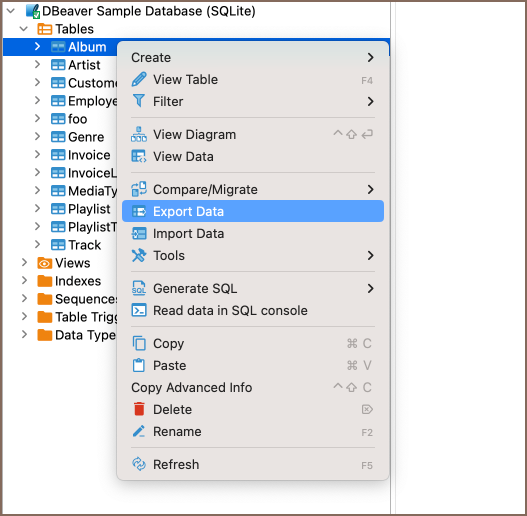Click the Generate SQL icon

coord(139,288)
